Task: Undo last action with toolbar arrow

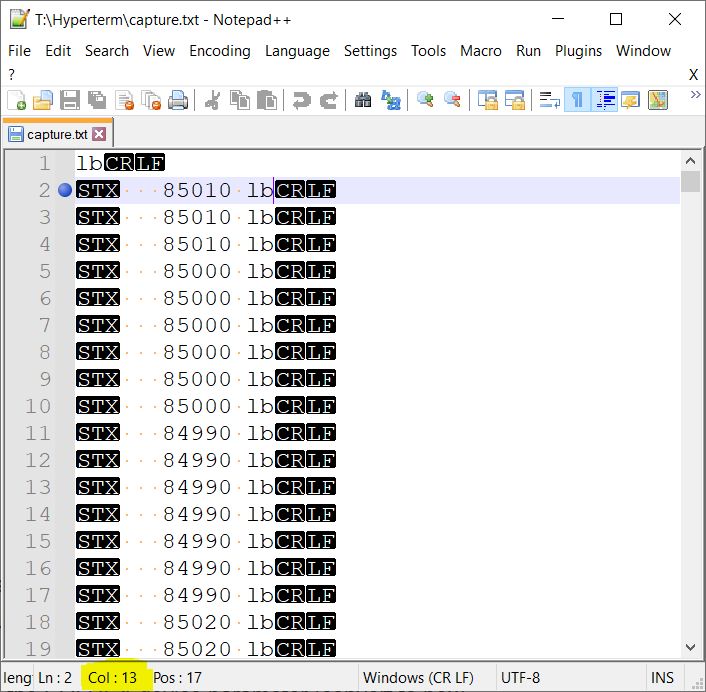Action: [x=301, y=100]
